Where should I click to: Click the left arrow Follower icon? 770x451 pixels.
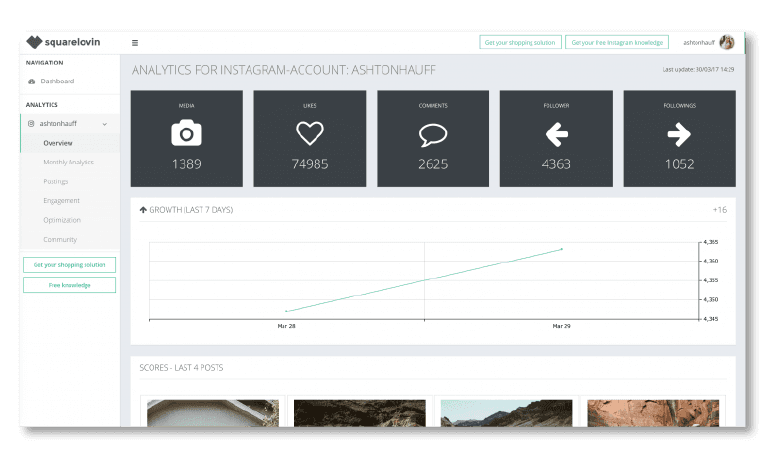pyautogui.click(x=556, y=133)
